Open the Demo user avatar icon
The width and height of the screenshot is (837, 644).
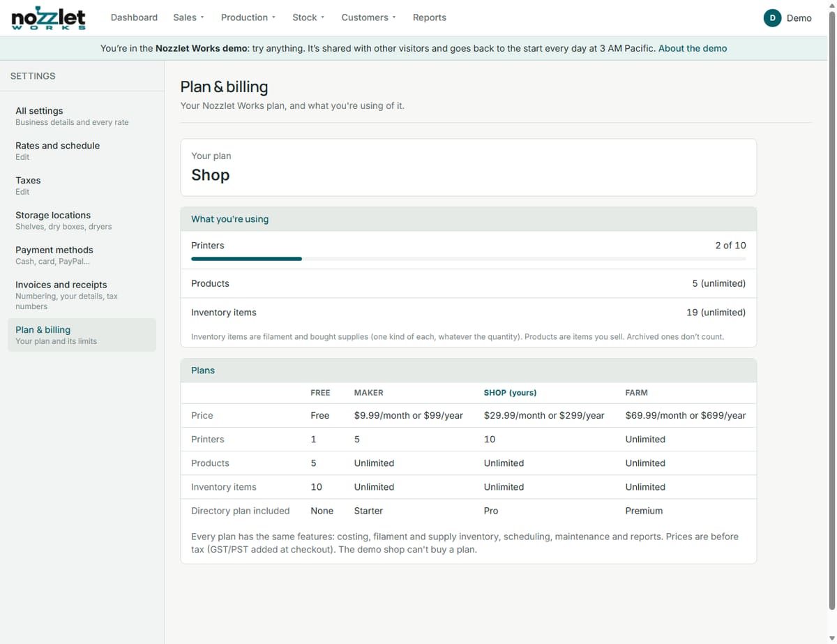(x=772, y=18)
